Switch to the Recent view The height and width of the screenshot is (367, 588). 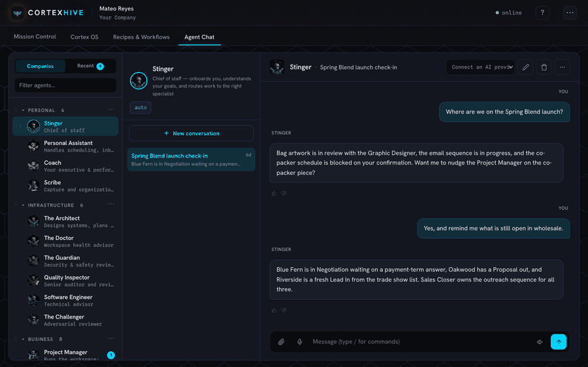click(90, 66)
